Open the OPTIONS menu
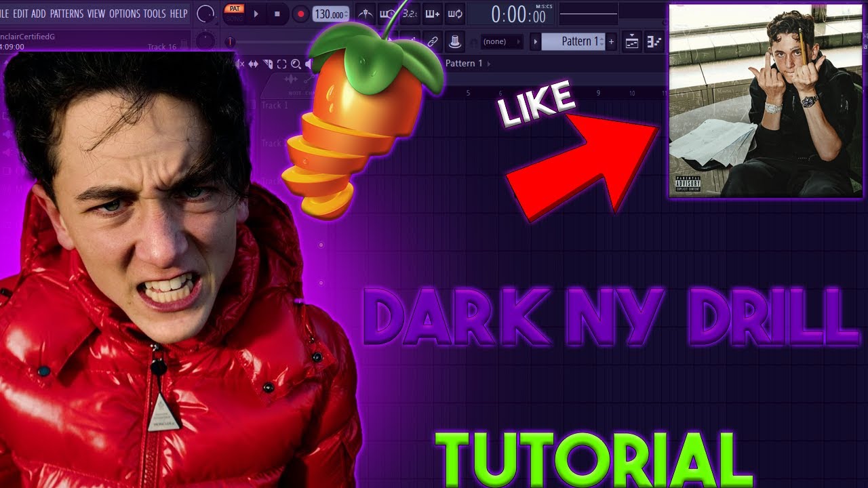This screenshot has height=488, width=868. pos(125,14)
